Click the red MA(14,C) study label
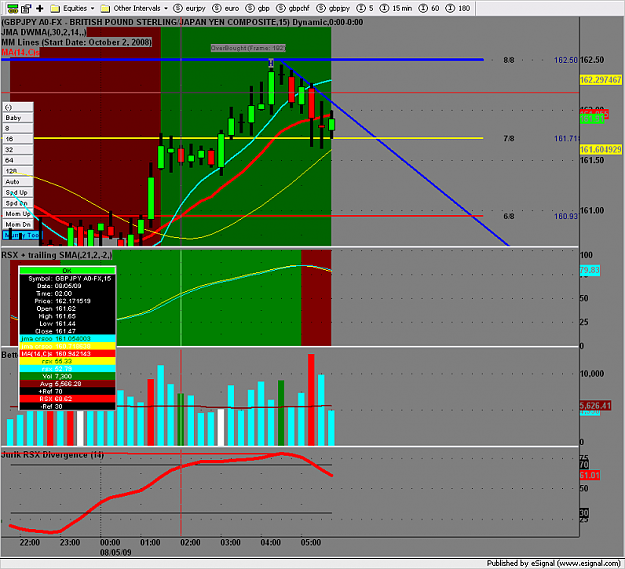The image size is (625, 569). (x=20, y=52)
